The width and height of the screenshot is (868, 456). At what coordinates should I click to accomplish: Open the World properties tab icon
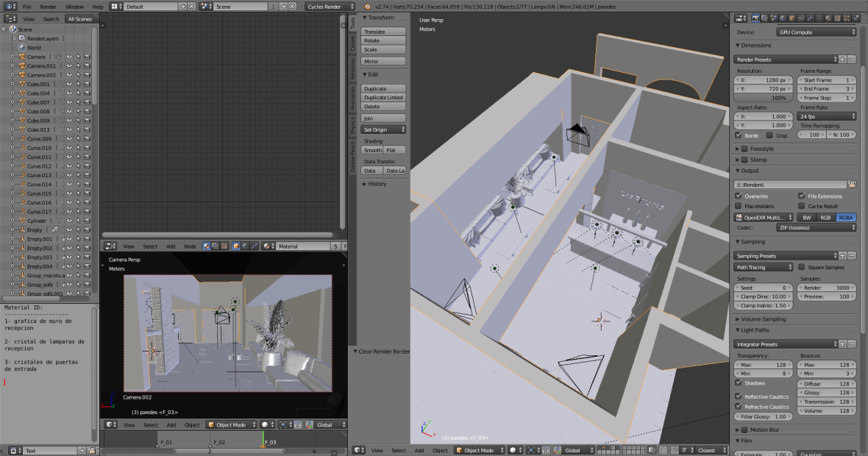(x=783, y=18)
